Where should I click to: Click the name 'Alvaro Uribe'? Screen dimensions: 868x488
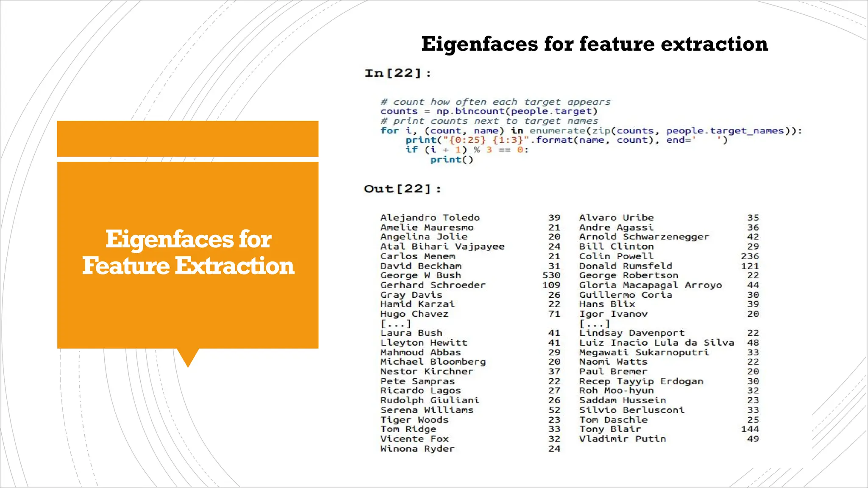[x=616, y=218]
